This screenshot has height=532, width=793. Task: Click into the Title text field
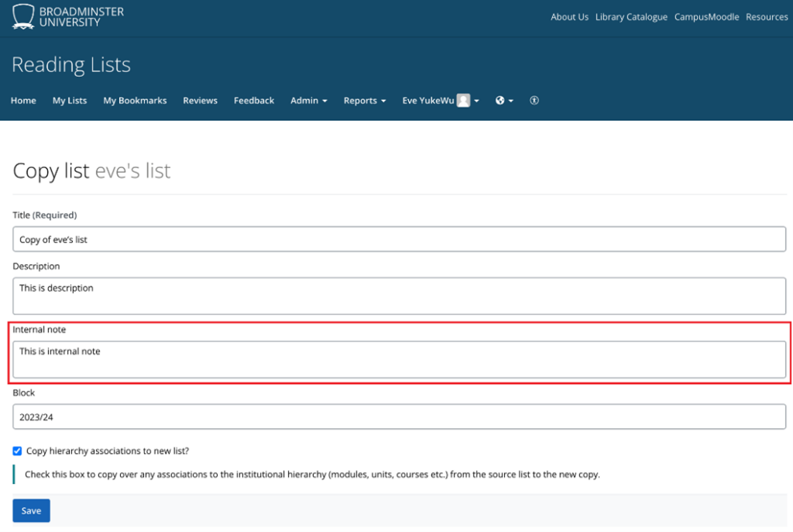pyautogui.click(x=399, y=239)
